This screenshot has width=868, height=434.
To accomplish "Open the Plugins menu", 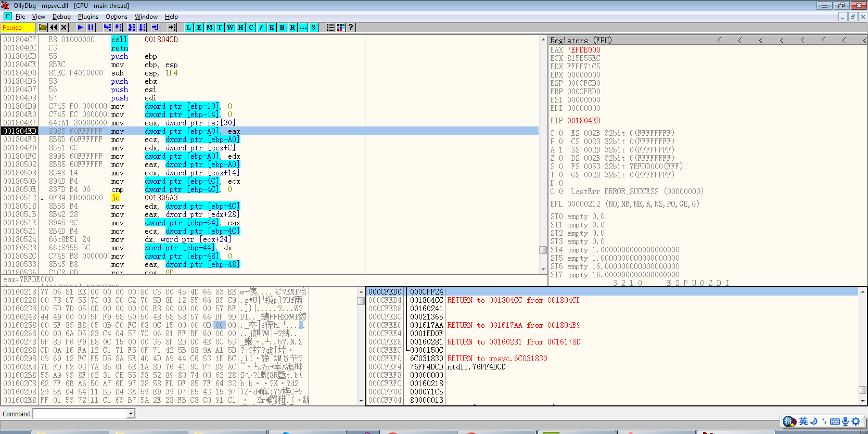I will point(88,17).
